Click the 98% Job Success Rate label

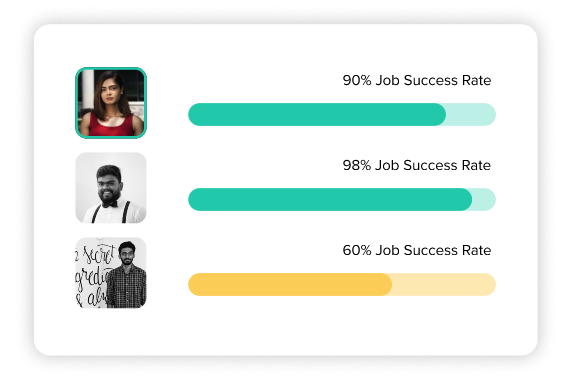[x=417, y=165]
